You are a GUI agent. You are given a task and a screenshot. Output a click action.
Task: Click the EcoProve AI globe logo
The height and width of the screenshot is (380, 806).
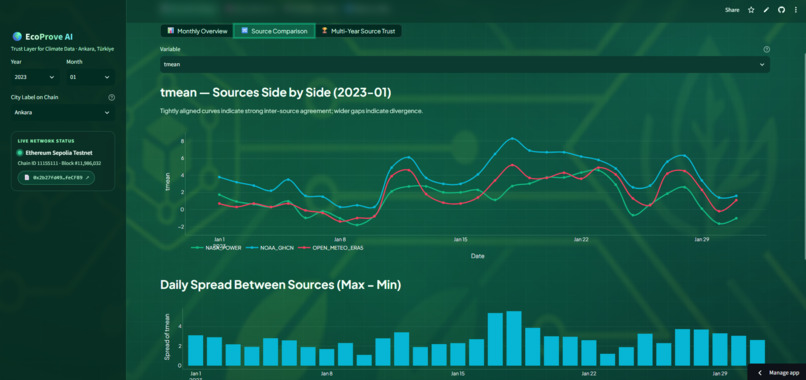17,37
